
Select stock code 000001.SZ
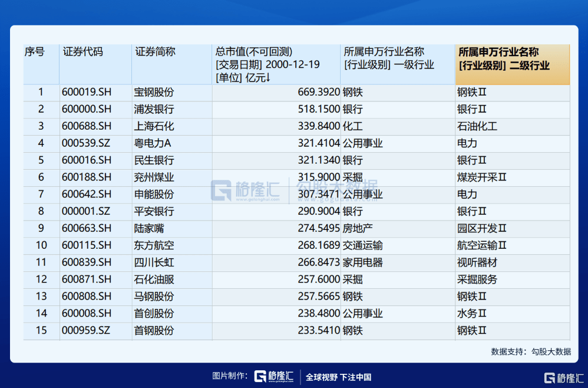point(86,211)
